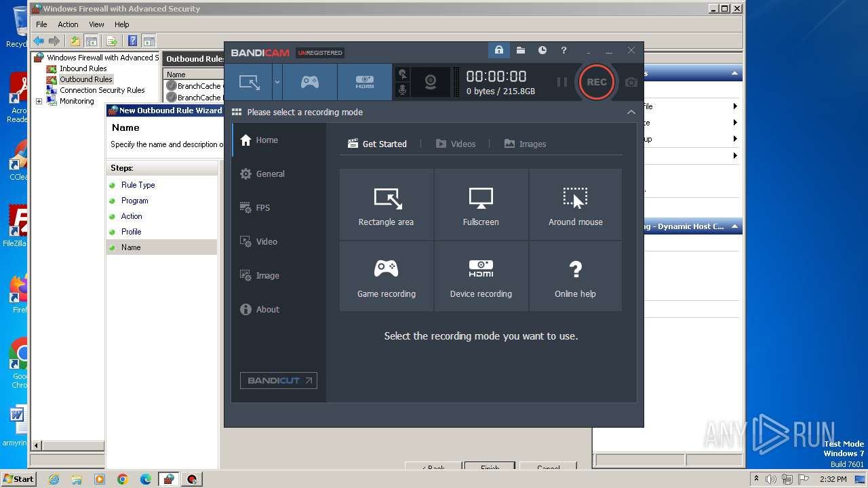Click the Rule Type step in the wizard

pyautogui.click(x=138, y=185)
